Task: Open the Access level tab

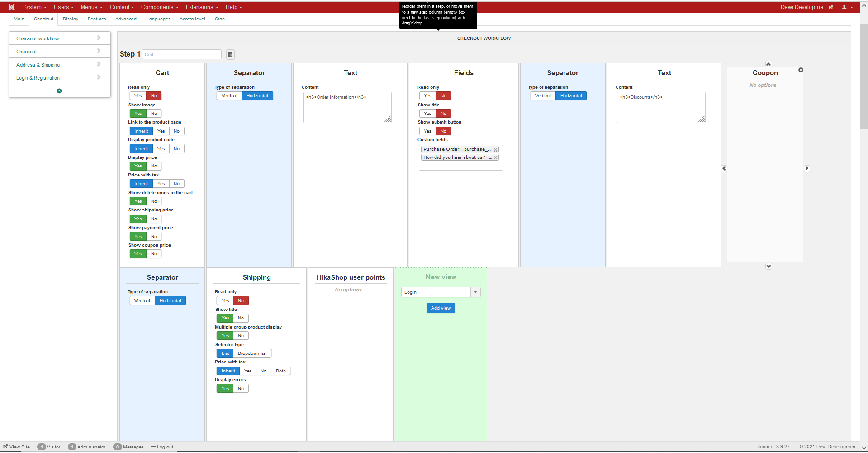Action: 192,19
